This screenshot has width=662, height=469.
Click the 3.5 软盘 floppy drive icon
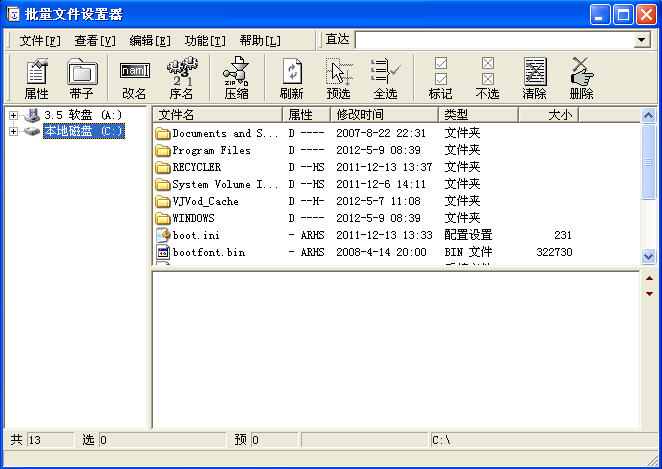pos(32,115)
